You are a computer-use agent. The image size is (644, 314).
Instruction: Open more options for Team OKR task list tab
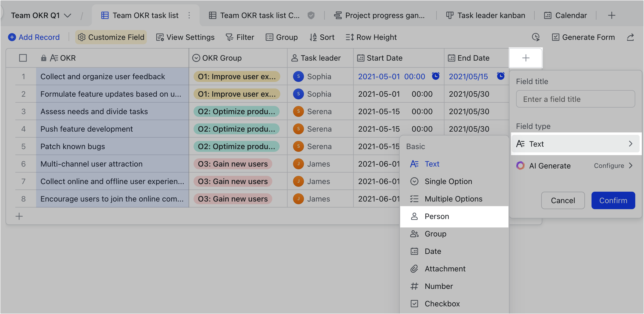(x=189, y=15)
